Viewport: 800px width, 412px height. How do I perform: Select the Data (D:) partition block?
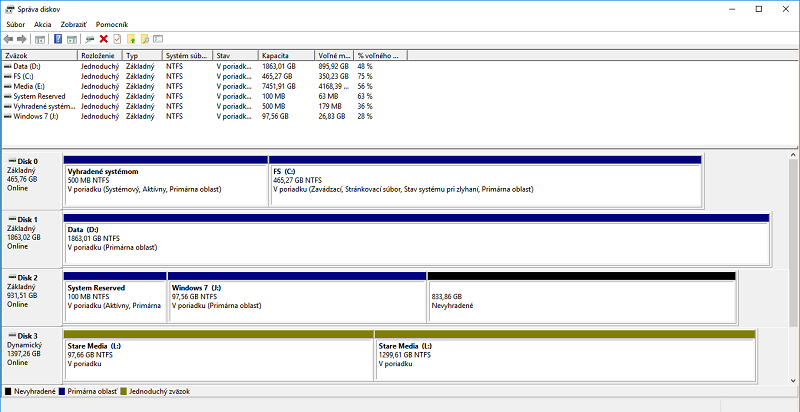[416, 240]
